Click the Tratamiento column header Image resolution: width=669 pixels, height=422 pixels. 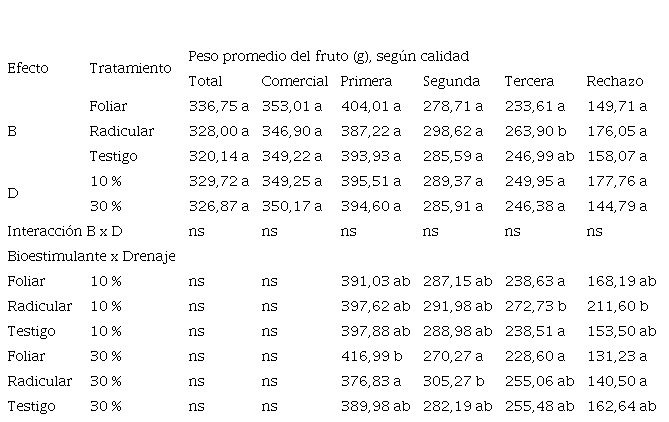(130, 68)
